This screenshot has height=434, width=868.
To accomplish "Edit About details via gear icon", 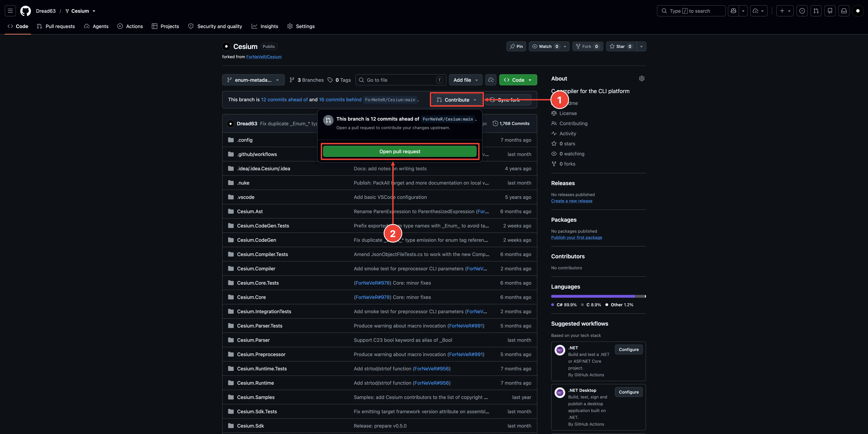I will click(x=642, y=78).
